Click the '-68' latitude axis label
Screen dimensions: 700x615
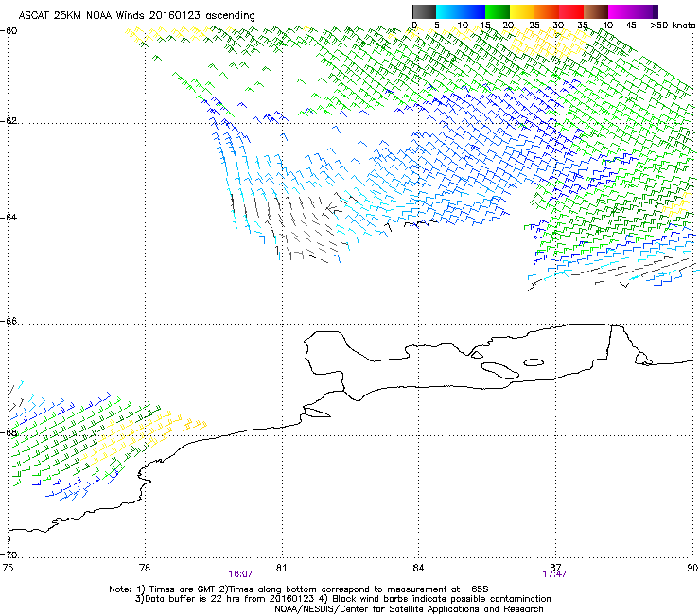[9, 432]
